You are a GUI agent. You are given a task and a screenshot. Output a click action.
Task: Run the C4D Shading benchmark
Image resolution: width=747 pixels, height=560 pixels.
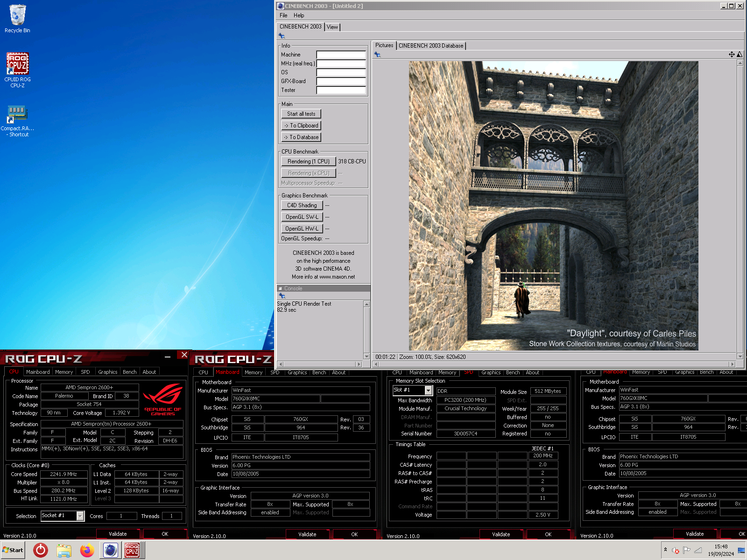point(302,205)
